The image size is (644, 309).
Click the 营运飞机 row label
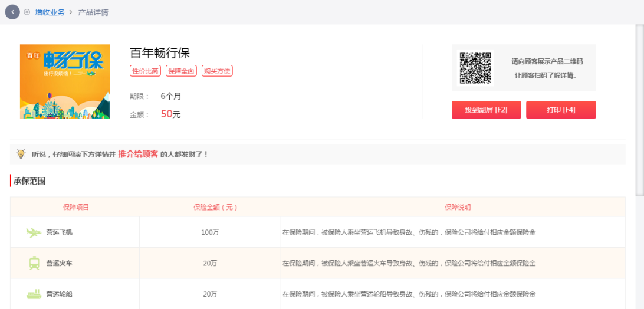tap(60, 232)
